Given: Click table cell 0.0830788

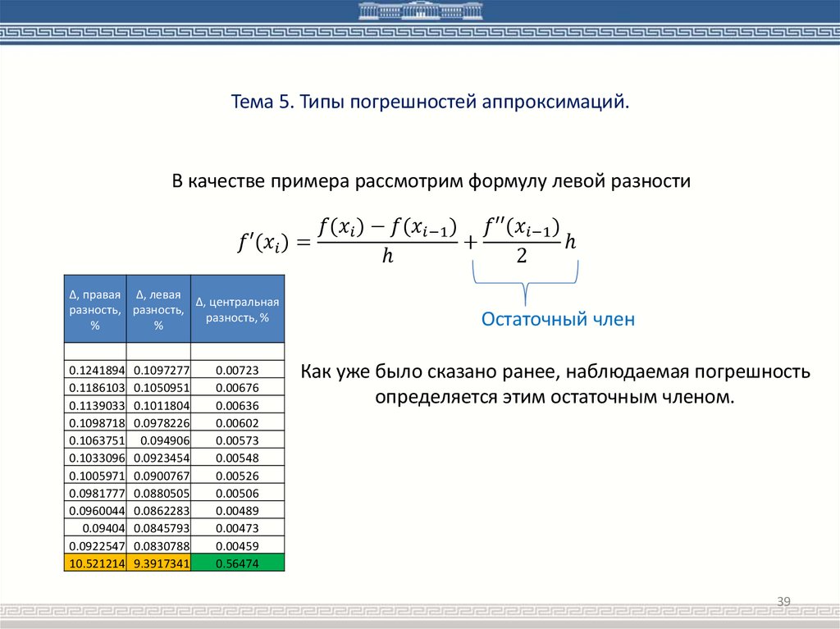Looking at the screenshot, I should pos(158,546).
